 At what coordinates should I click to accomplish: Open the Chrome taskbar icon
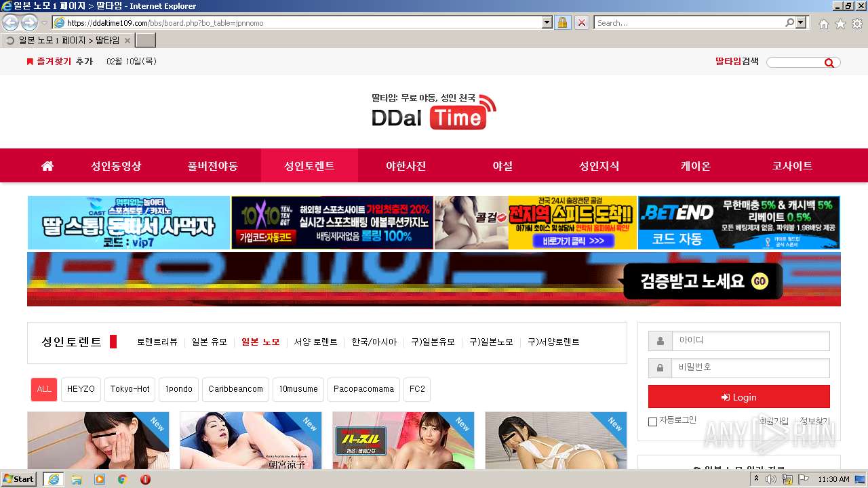(123, 479)
